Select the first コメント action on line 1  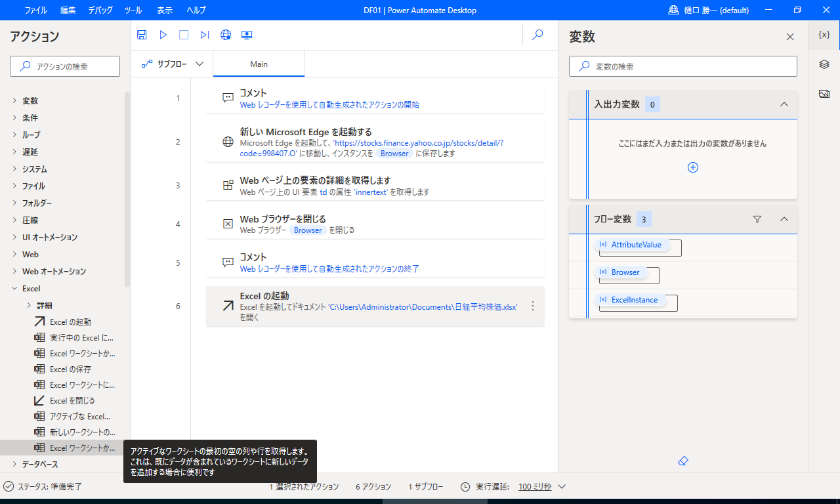[375, 98]
